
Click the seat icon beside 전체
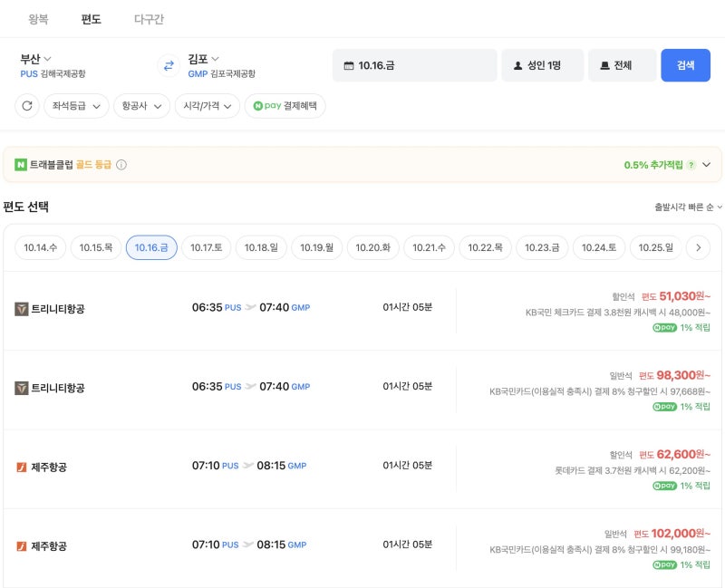pos(604,65)
